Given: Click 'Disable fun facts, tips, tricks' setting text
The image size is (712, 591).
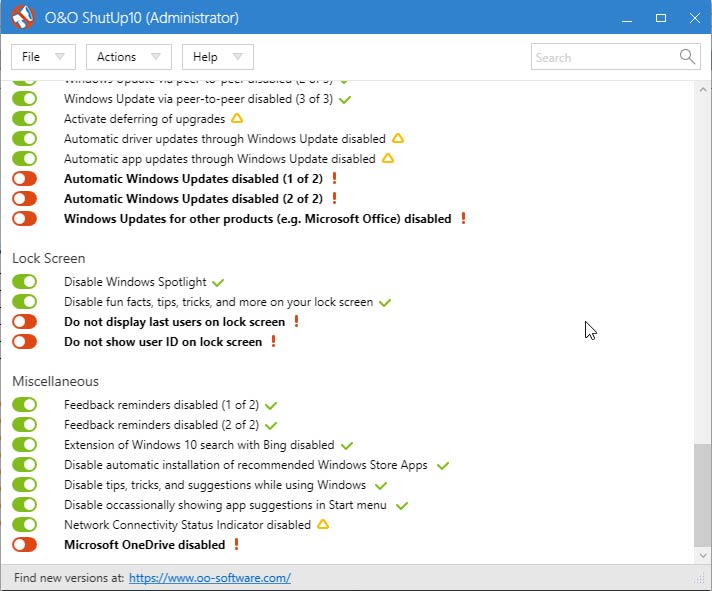Looking at the screenshot, I should coord(218,302).
